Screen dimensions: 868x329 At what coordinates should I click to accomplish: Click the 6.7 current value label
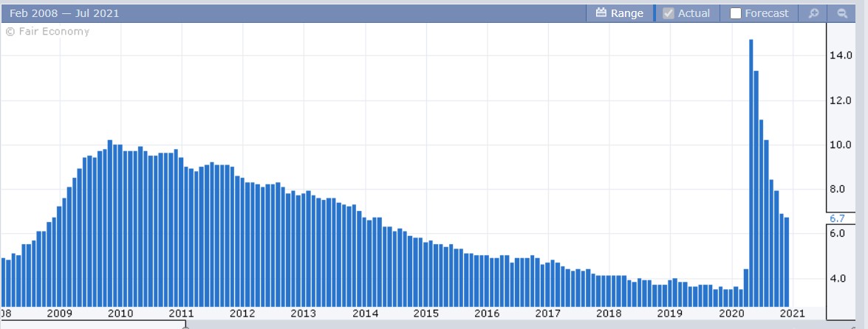coord(837,219)
